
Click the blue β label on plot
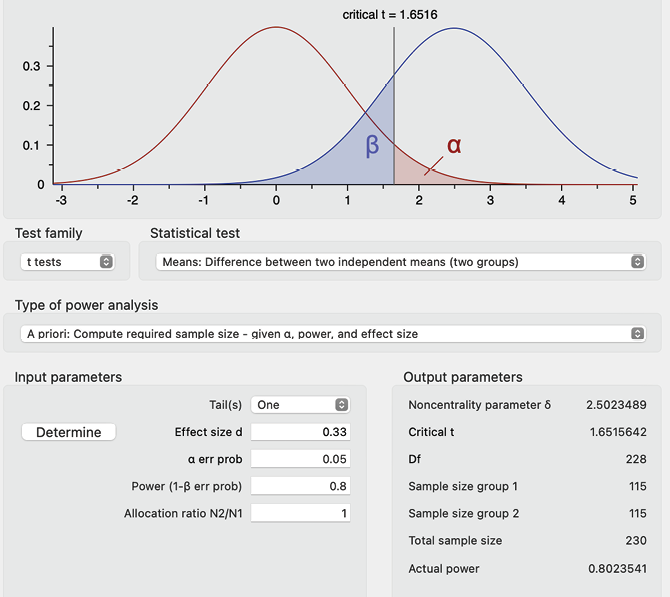coord(372,145)
